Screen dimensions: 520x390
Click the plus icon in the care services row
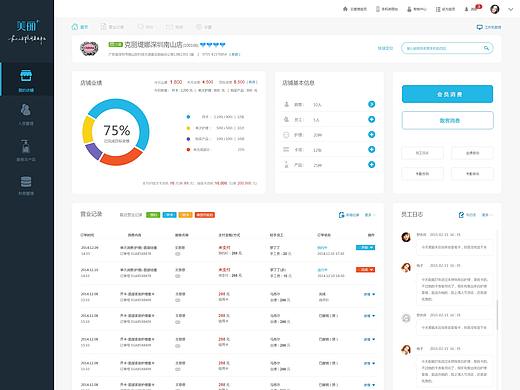click(372, 134)
